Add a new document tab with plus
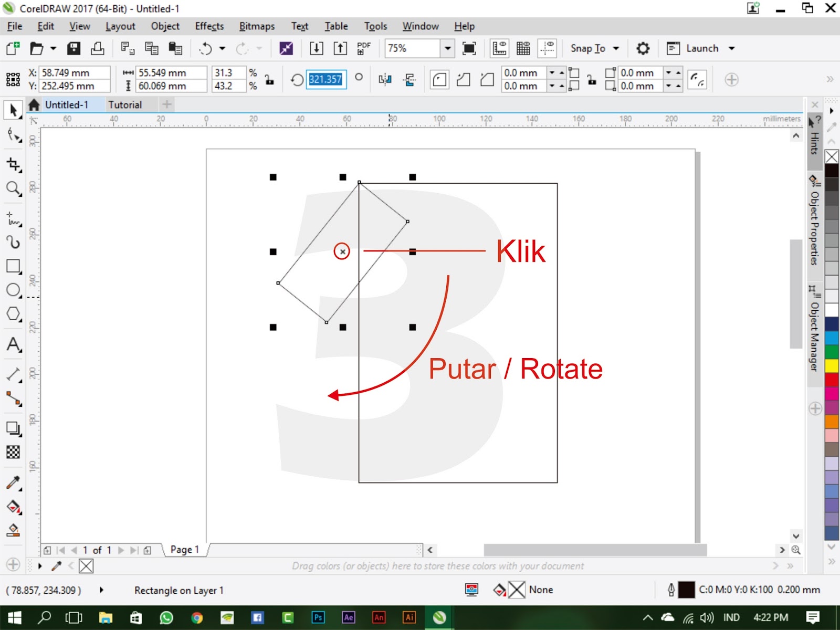This screenshot has width=840, height=630. click(167, 104)
